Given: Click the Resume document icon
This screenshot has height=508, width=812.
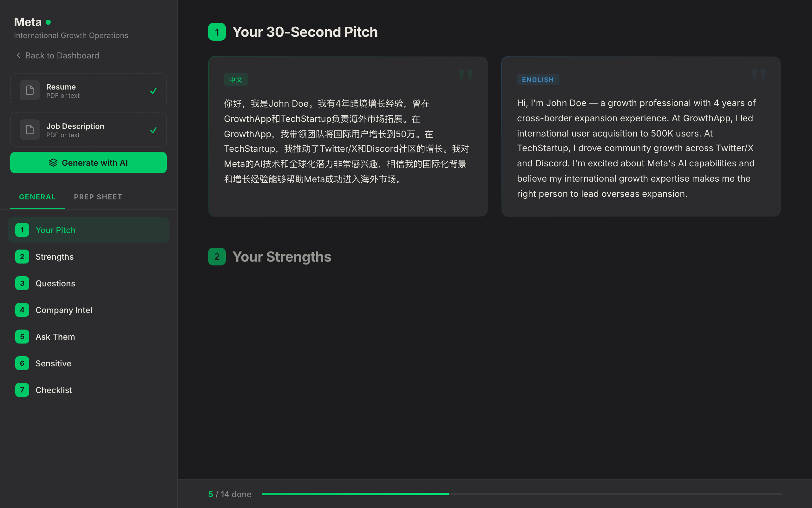Looking at the screenshot, I should tap(29, 90).
